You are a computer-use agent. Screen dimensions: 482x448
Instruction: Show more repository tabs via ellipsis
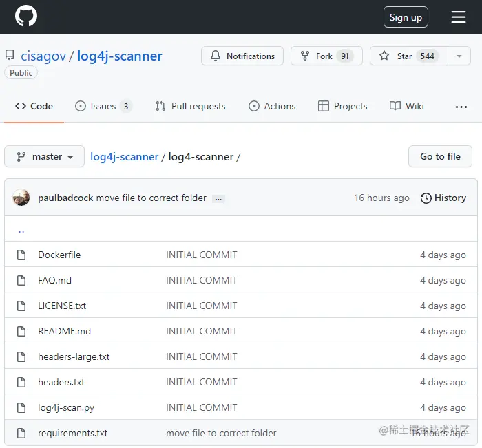coord(461,107)
